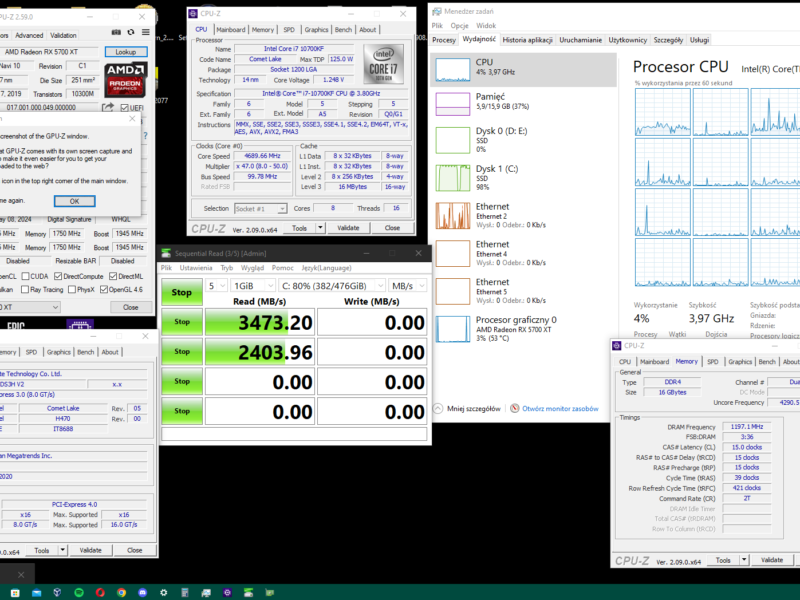
Task: Open drive dropdown showing C: 80%
Action: click(x=332, y=286)
